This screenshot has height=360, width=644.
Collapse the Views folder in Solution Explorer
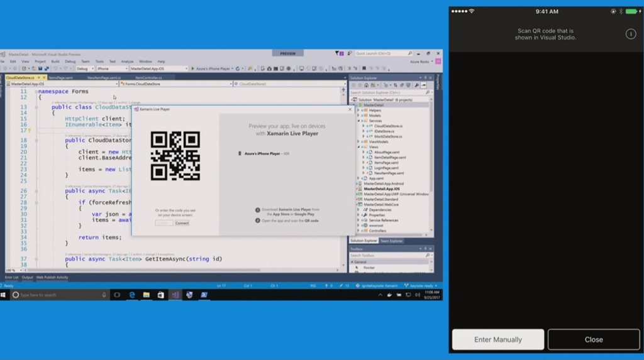point(358,147)
